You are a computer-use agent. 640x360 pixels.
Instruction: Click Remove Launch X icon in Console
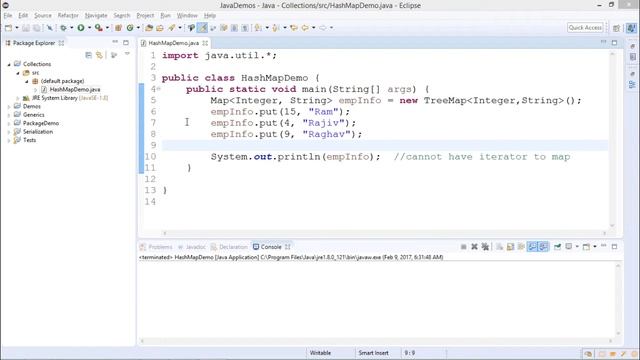(474, 247)
